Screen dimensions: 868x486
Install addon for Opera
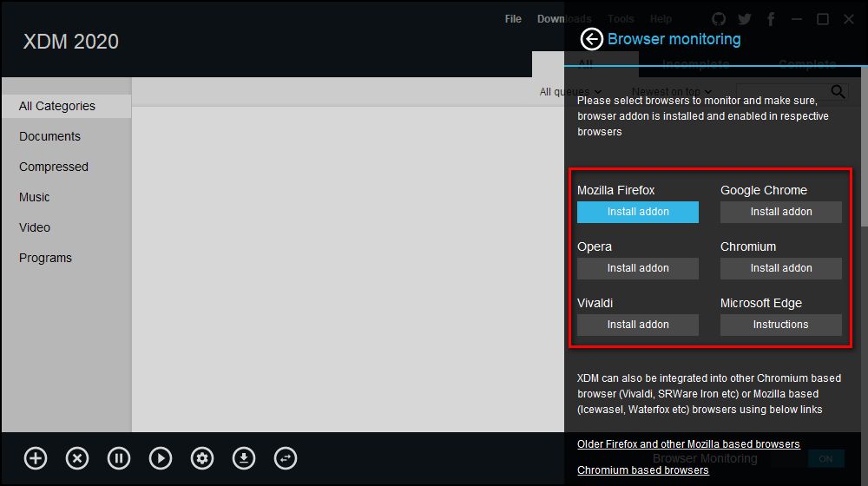[638, 268]
